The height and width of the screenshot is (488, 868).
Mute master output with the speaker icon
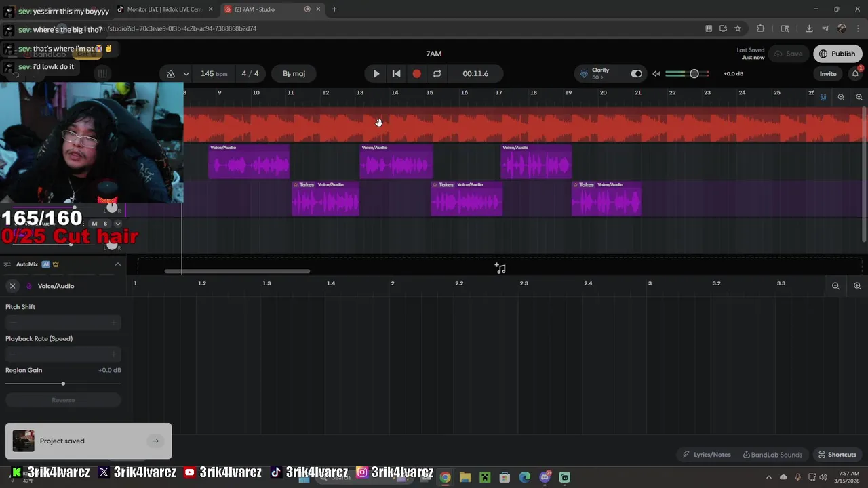click(656, 73)
